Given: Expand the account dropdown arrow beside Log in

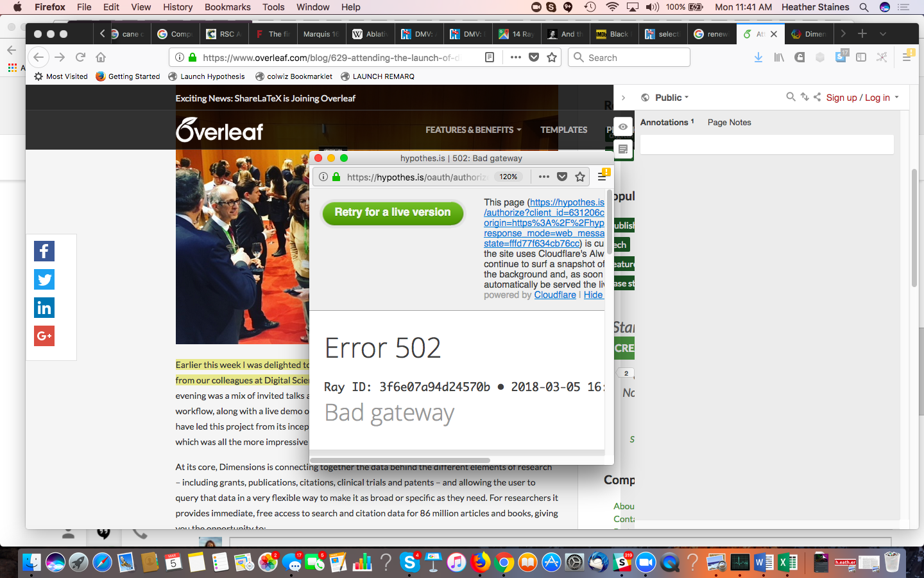Looking at the screenshot, I should pos(897,98).
